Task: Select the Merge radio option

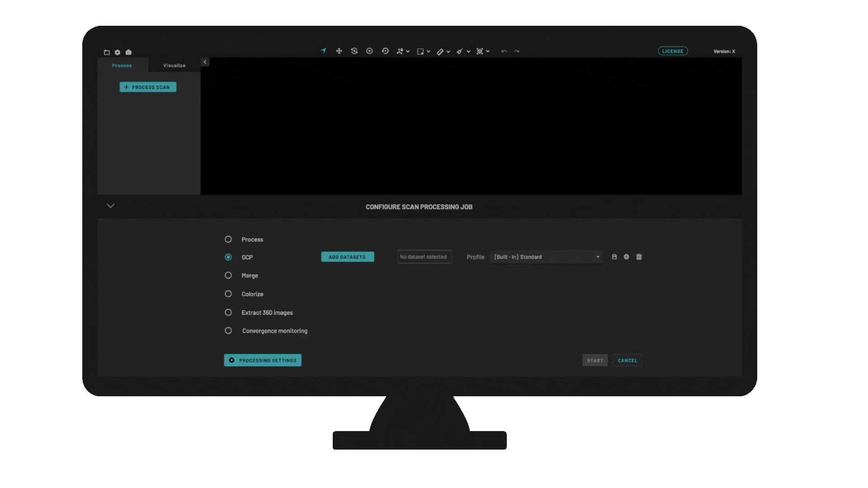Action: [x=228, y=275]
